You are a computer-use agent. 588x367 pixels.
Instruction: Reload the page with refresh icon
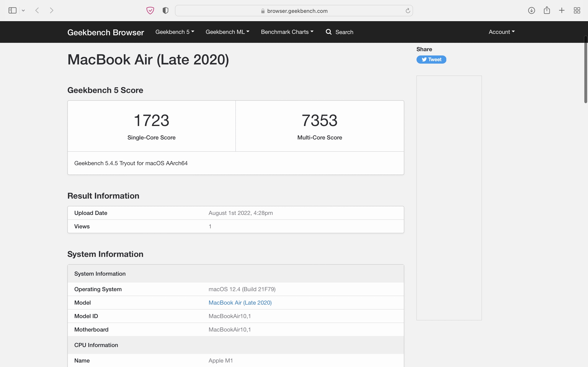tap(408, 11)
